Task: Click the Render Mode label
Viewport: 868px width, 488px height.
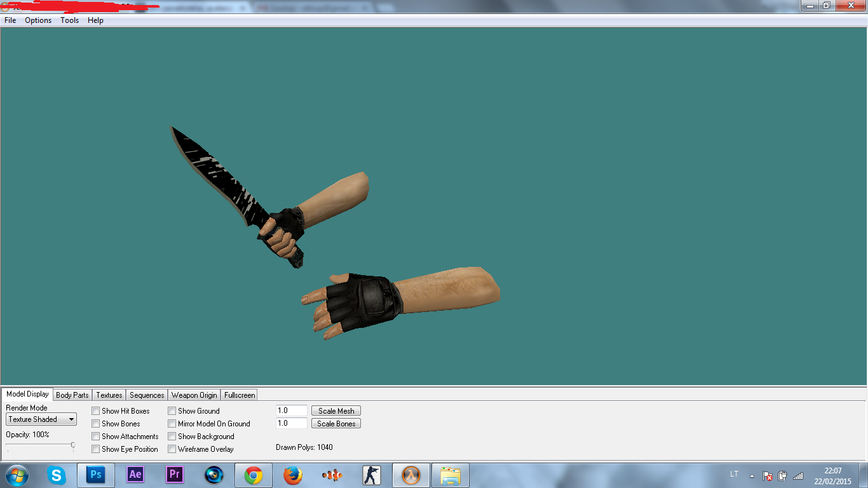Action: pyautogui.click(x=27, y=408)
